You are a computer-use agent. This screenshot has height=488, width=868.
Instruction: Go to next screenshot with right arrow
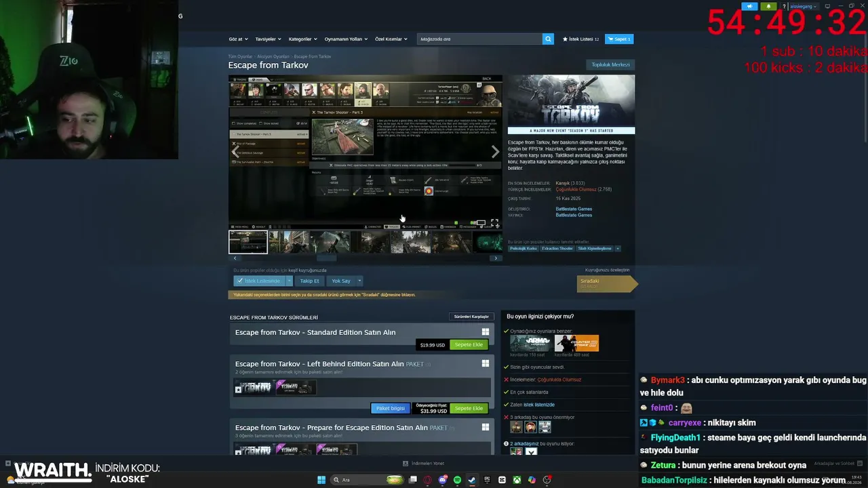coord(495,152)
